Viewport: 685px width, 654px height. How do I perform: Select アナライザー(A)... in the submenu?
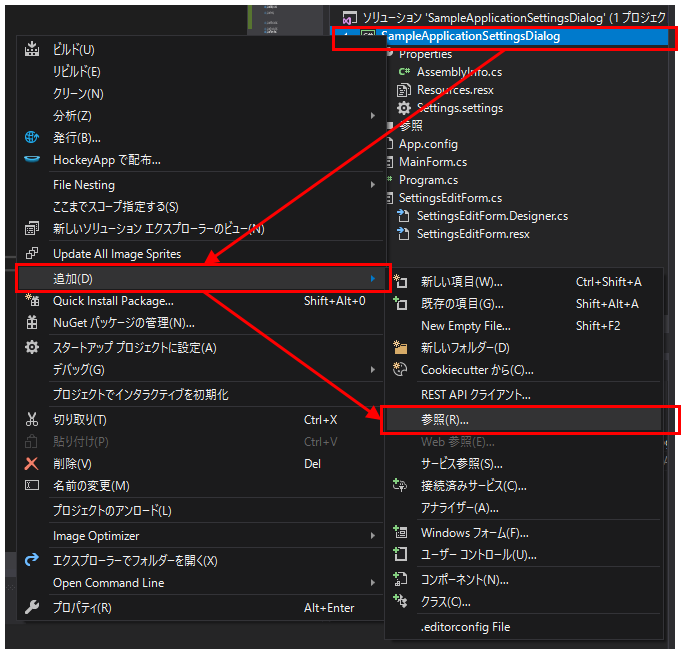click(460, 507)
